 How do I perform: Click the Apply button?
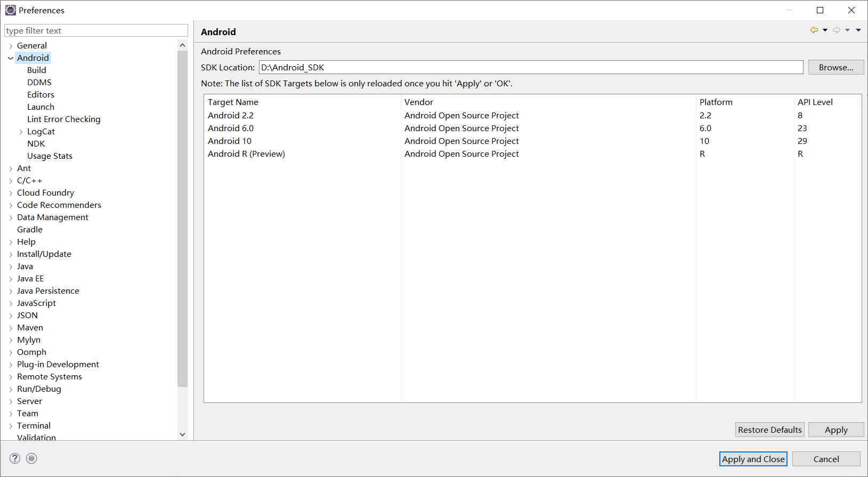(836, 430)
